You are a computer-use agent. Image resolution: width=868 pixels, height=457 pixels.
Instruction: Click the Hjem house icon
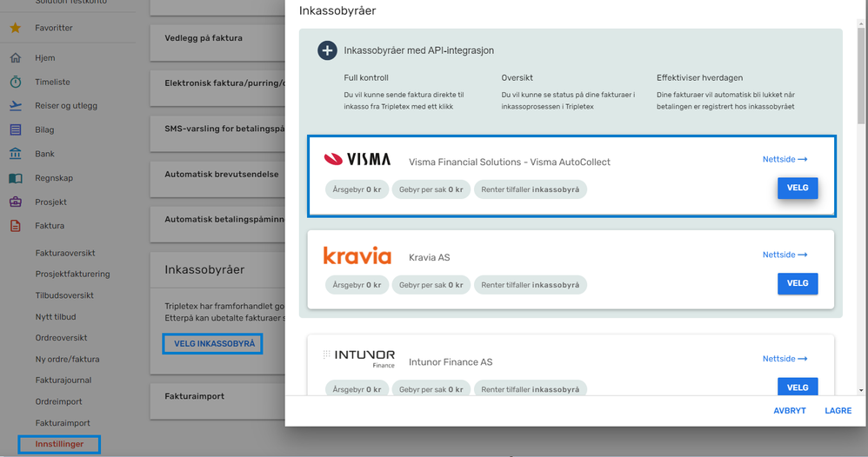pyautogui.click(x=16, y=57)
